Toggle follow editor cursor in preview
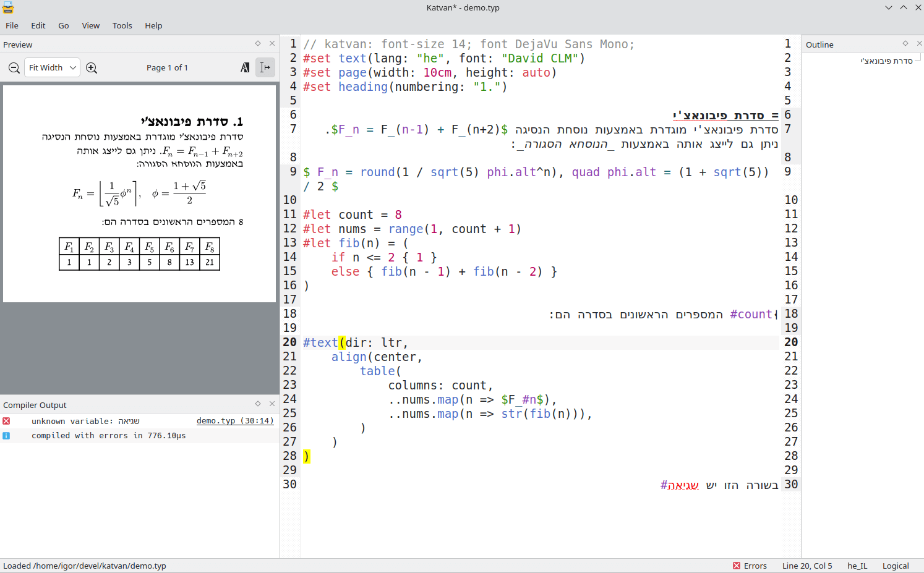 tap(265, 67)
